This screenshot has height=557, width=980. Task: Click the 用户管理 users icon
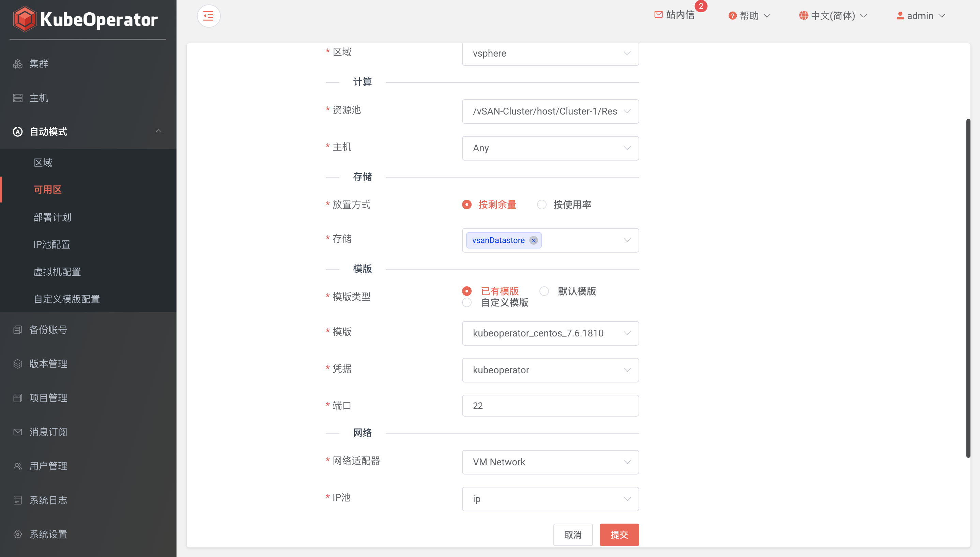point(18,466)
